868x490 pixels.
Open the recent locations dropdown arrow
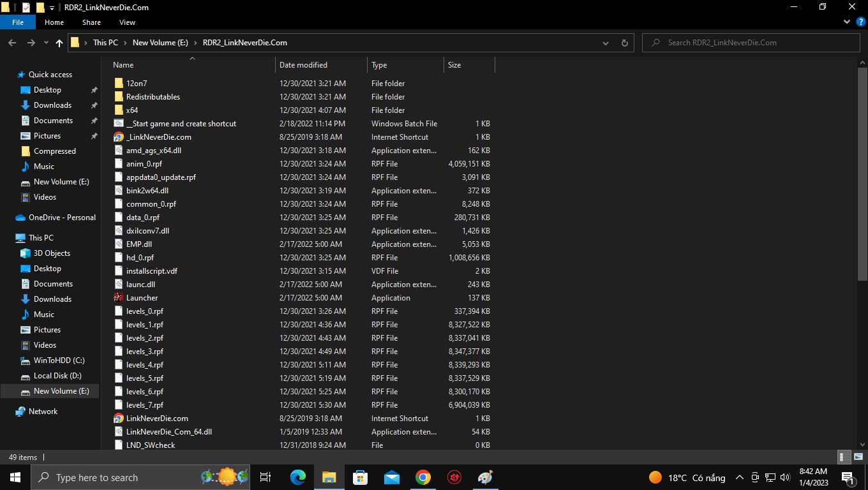[x=46, y=43]
